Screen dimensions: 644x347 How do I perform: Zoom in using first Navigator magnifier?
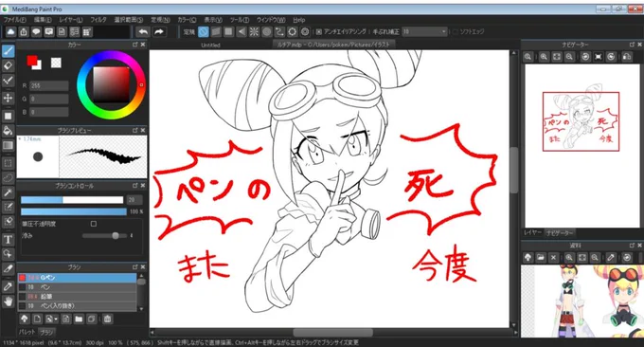pyautogui.click(x=528, y=57)
